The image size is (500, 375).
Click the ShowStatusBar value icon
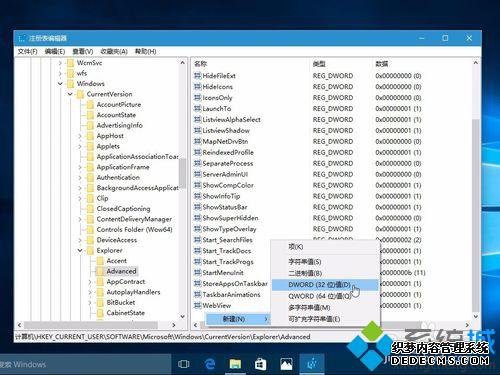click(x=198, y=207)
